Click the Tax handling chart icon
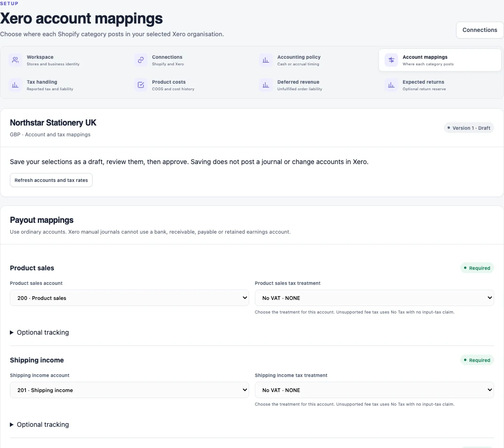 pyautogui.click(x=15, y=85)
